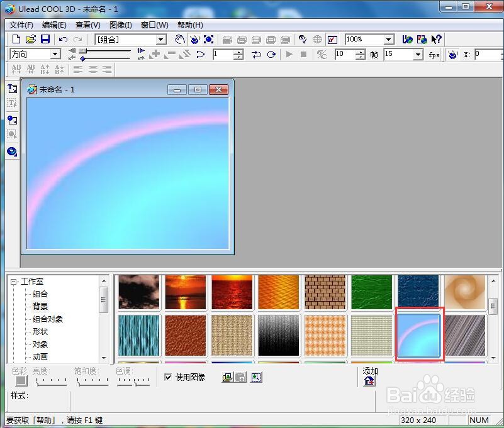Screen dimensions: 504x428
Task: Click the Edit text tool in left sidebar
Action: (x=12, y=104)
